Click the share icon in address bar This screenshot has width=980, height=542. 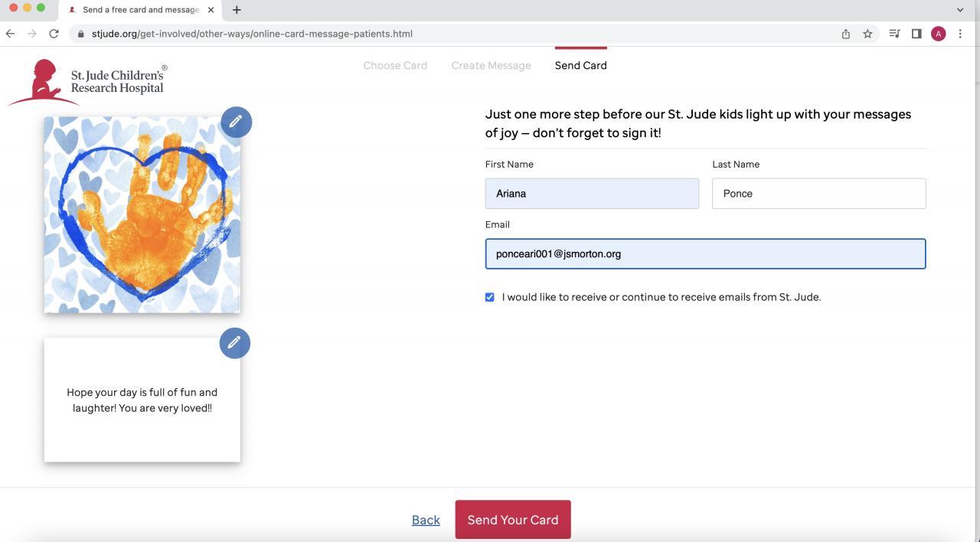(x=846, y=34)
